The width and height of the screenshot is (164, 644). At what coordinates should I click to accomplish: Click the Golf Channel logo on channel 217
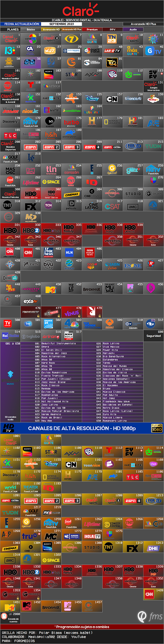[x=10, y=157]
